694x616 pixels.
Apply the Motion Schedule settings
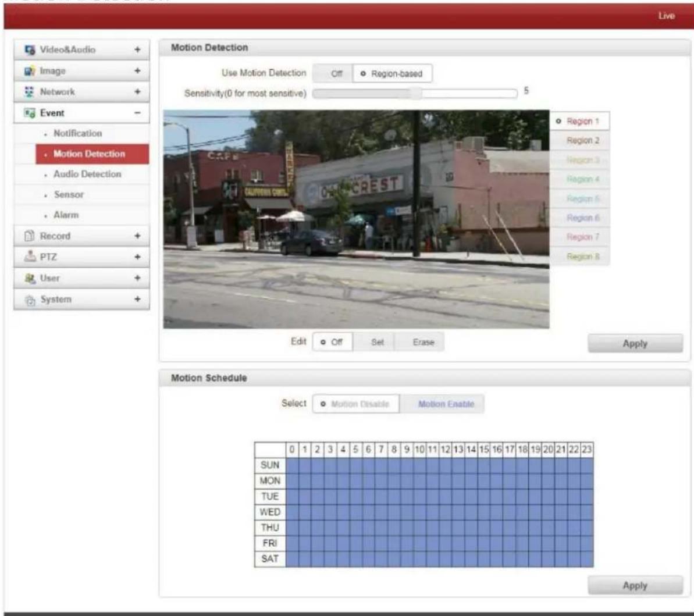[635, 586]
